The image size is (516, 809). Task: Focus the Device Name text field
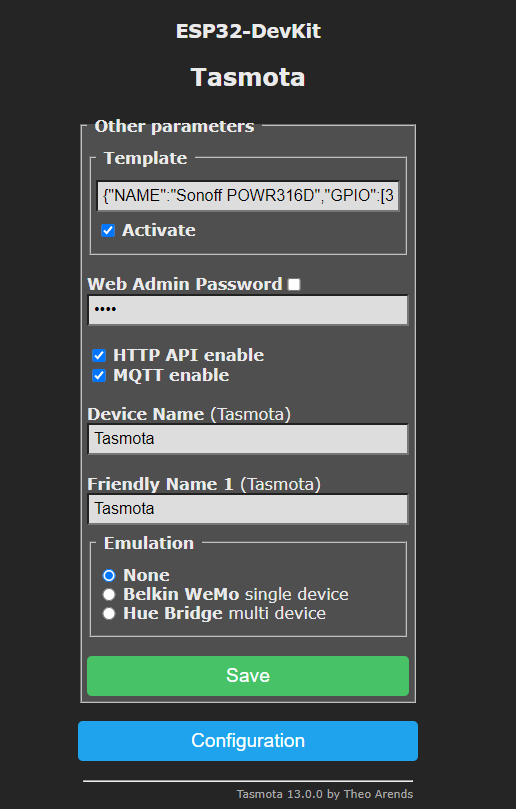click(x=248, y=439)
